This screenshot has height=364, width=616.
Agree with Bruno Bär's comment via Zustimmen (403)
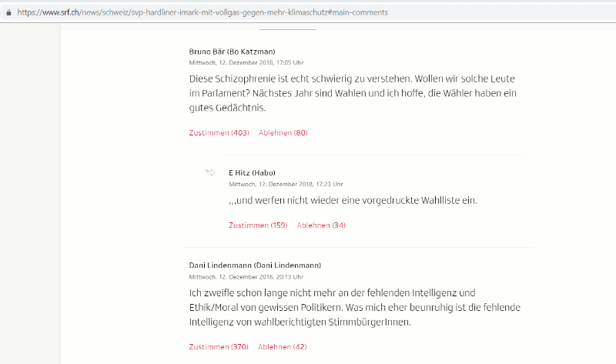(x=219, y=133)
